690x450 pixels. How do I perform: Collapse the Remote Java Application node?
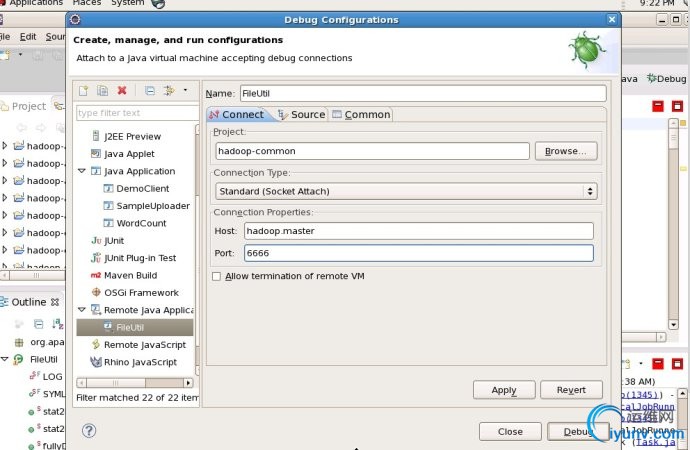[81, 310]
